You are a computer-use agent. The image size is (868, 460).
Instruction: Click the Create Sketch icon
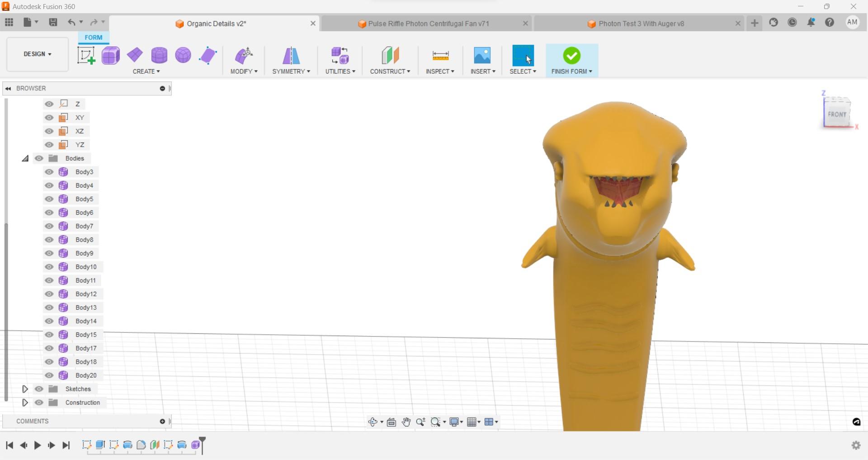(x=86, y=56)
